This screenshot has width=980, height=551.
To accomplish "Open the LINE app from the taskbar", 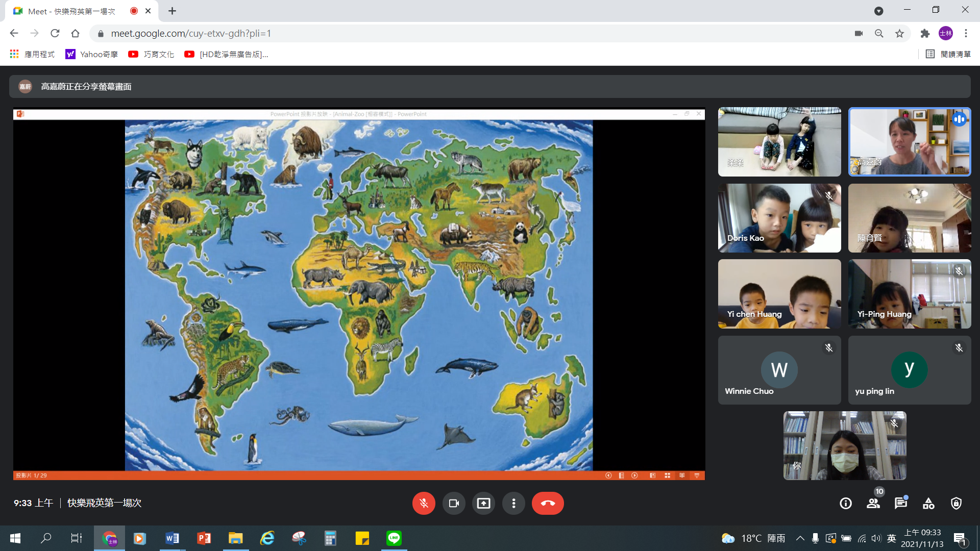I will point(394,538).
